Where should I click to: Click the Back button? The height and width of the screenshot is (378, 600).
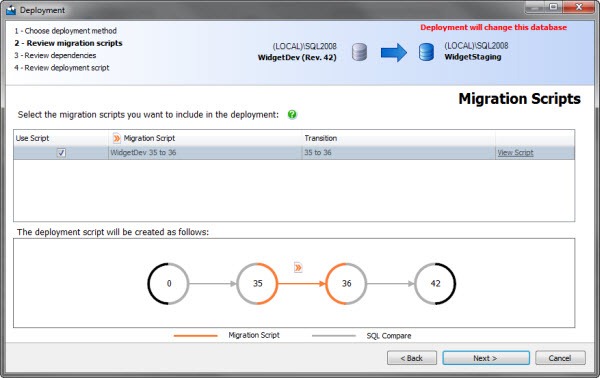point(412,358)
